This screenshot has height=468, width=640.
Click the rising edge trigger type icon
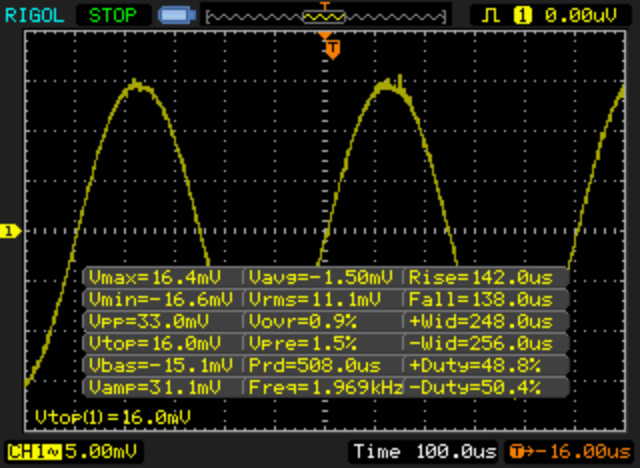491,16
